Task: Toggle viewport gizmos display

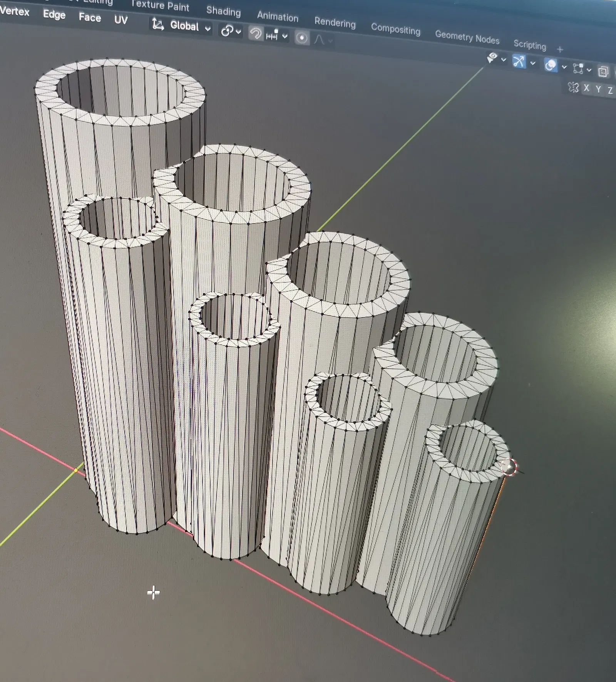Action: pos(519,61)
